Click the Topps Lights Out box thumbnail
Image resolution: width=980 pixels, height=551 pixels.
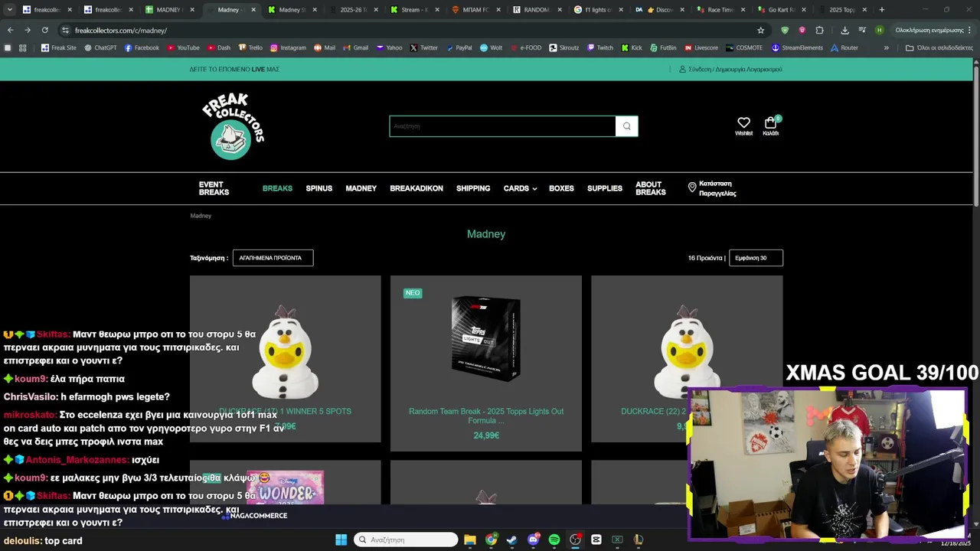(486, 339)
